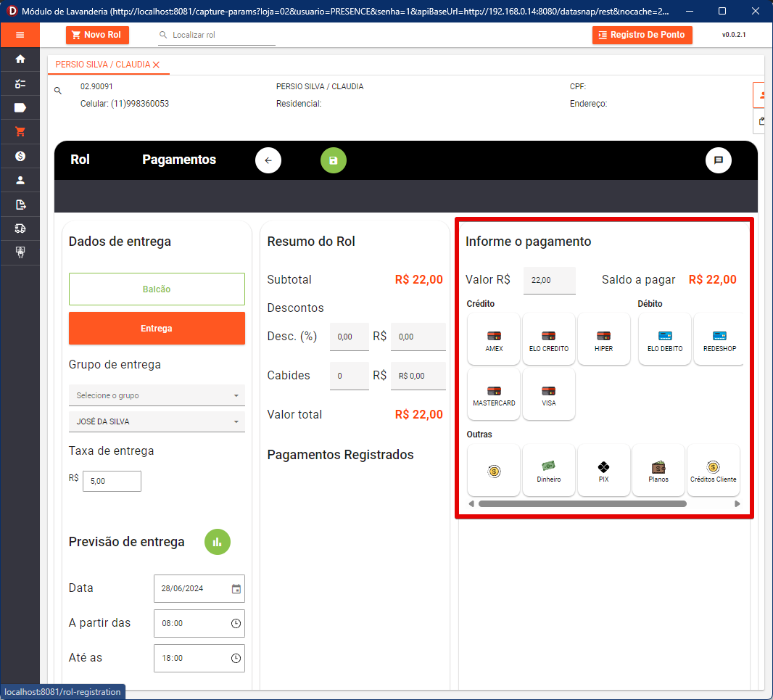Choose VISA credit payment
Screen dimensions: 773x700
point(549,394)
